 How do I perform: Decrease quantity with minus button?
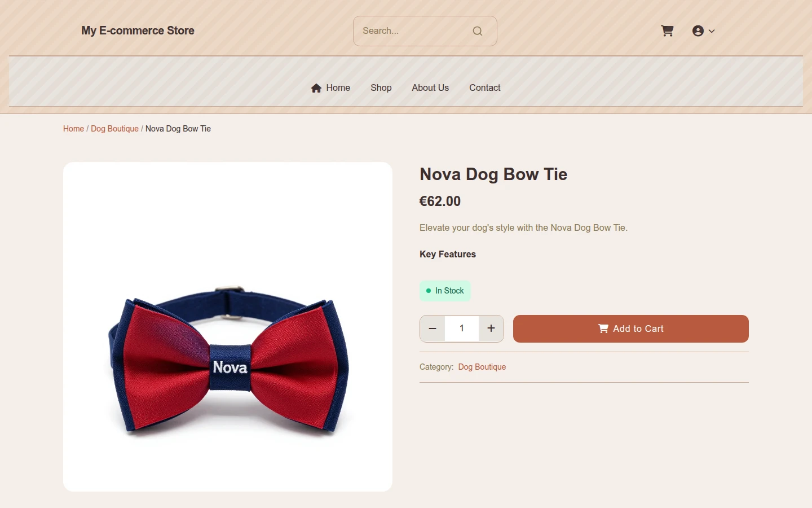tap(433, 329)
